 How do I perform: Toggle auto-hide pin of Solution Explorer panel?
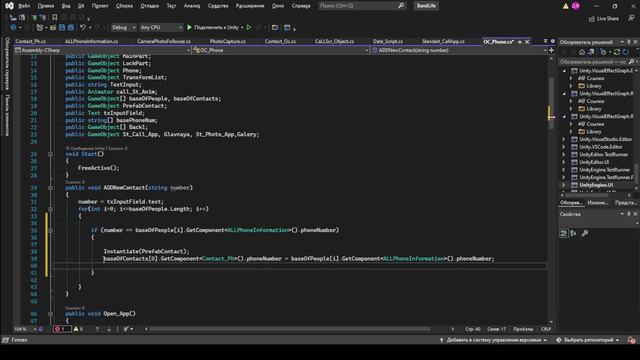point(629,42)
